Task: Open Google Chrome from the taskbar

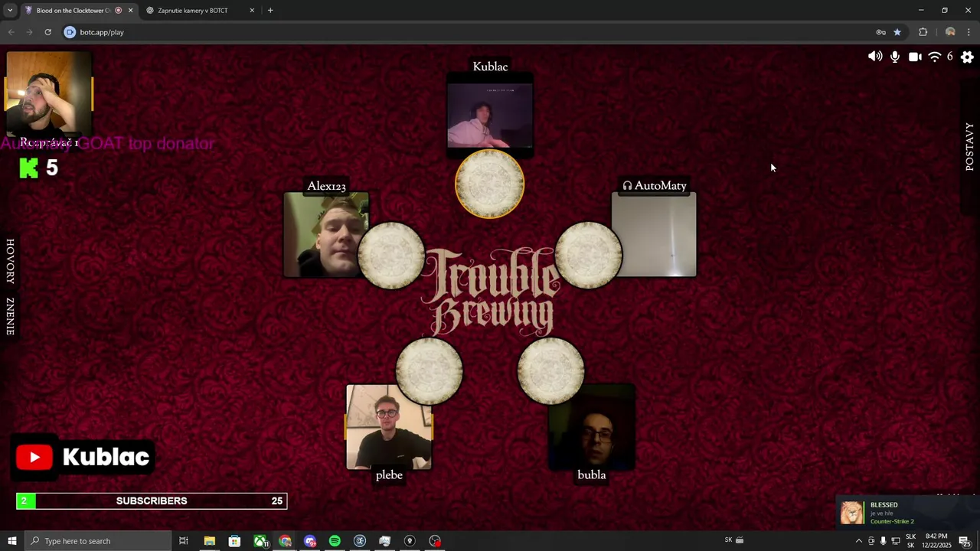Action: [285, 541]
